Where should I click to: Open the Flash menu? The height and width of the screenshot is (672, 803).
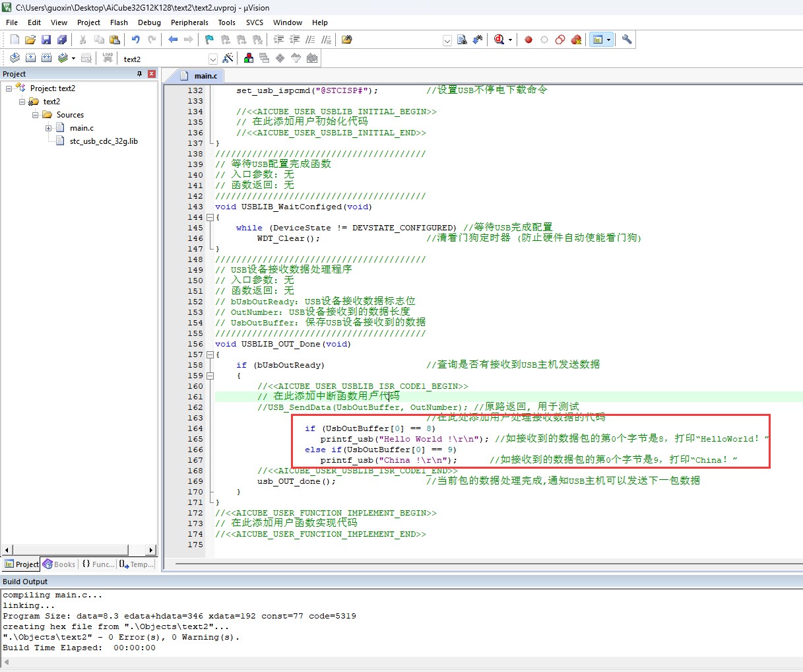click(x=119, y=22)
